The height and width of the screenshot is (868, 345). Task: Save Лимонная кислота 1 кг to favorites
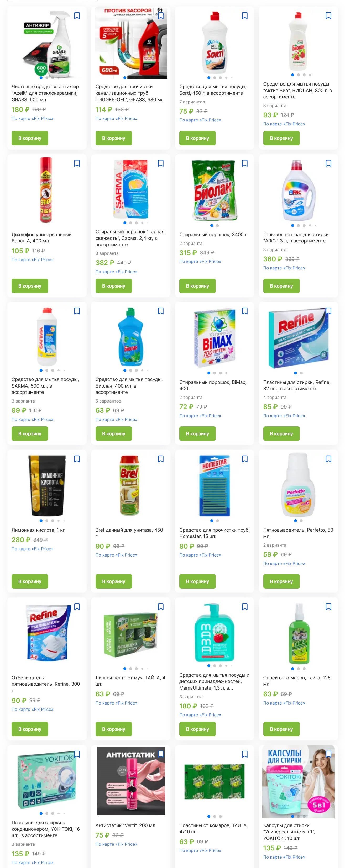[77, 459]
